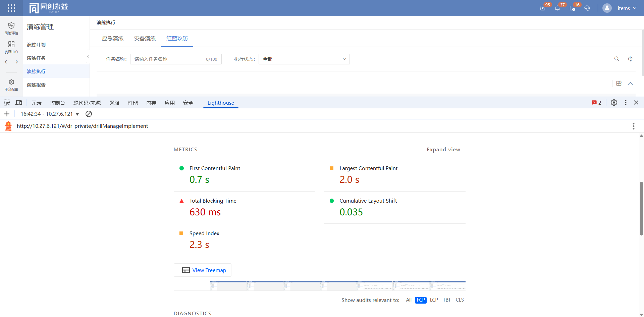Click the Total Blocking Time metric
644x317 pixels.
point(245,208)
